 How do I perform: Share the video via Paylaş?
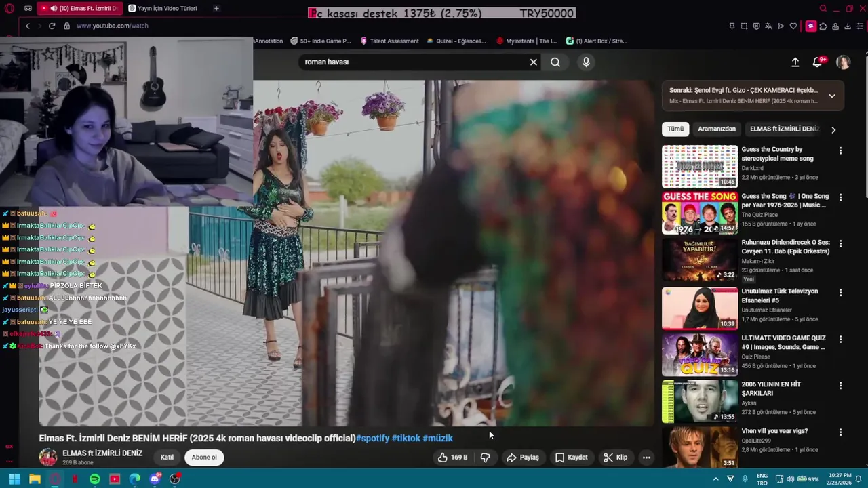point(522,457)
